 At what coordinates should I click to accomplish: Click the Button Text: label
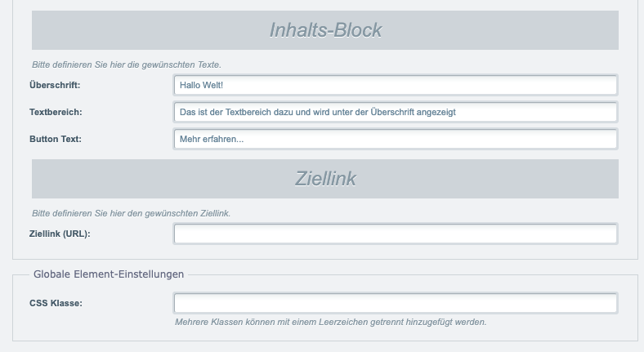point(55,140)
